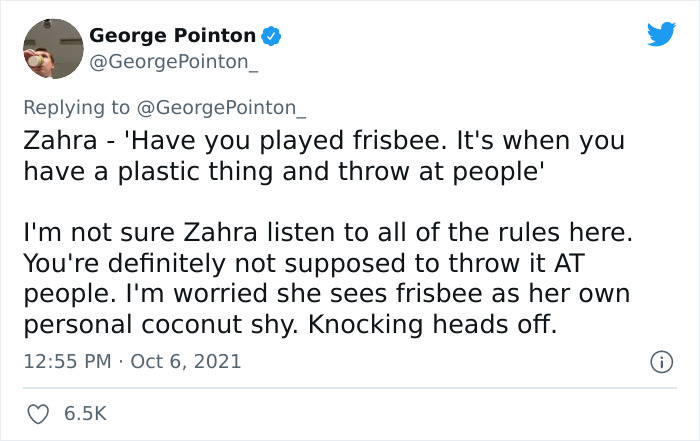The image size is (700, 441).
Task: Click the 6.5K likes count
Action: [85, 412]
